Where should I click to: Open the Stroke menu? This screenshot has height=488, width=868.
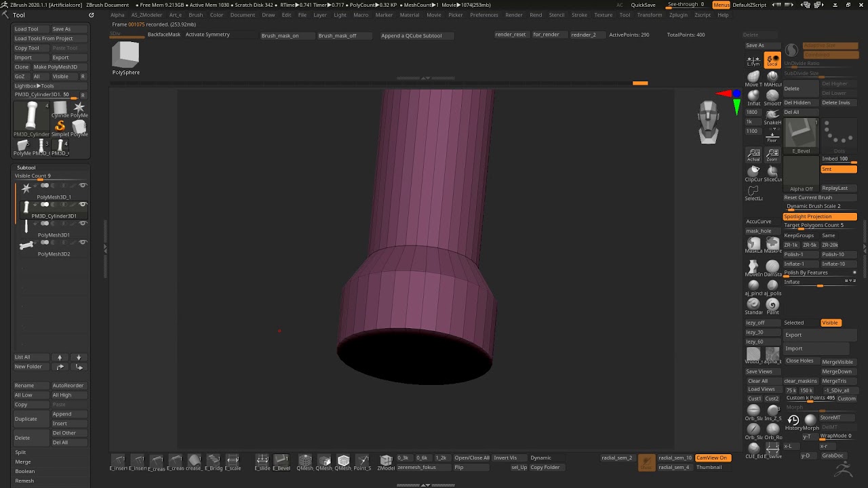pos(579,15)
